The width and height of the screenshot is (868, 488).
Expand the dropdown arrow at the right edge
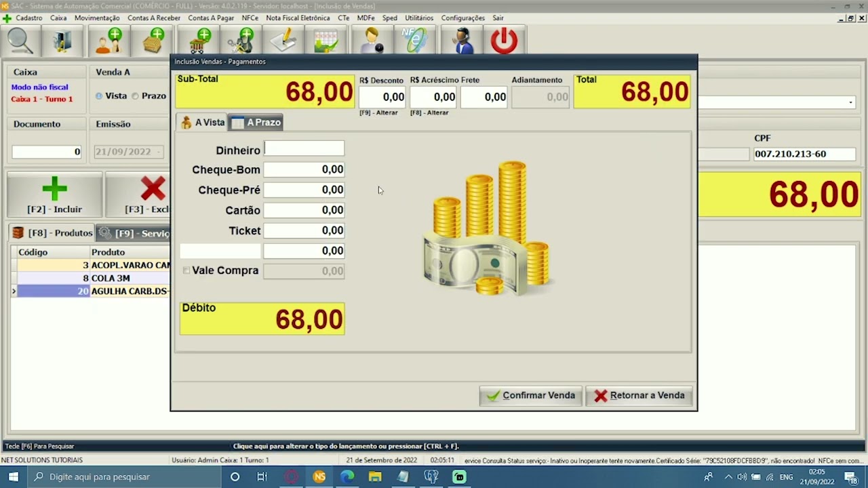click(x=850, y=102)
